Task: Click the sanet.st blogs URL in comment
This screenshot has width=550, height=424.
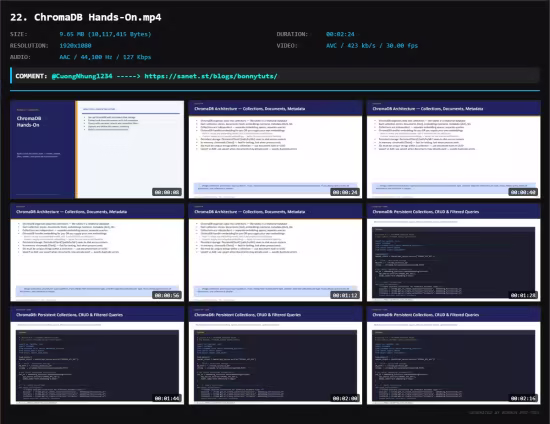Action: (x=211, y=76)
